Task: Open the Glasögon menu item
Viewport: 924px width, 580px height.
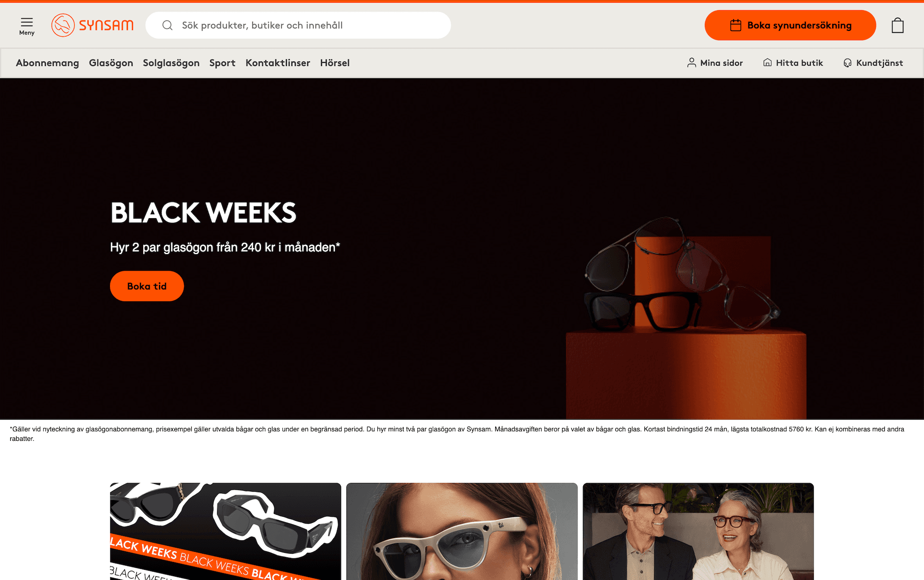Action: click(x=111, y=63)
